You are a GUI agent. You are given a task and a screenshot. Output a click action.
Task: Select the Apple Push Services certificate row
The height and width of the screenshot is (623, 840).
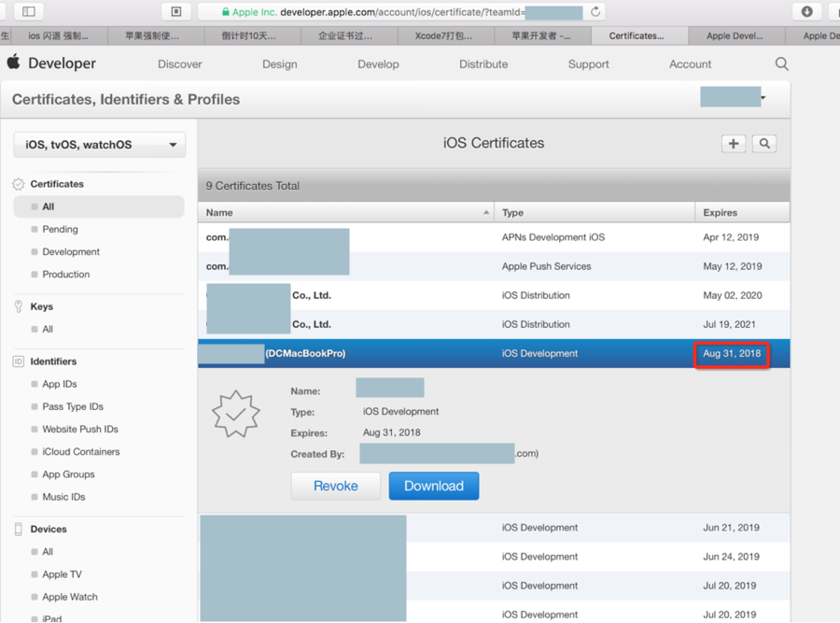coord(494,266)
